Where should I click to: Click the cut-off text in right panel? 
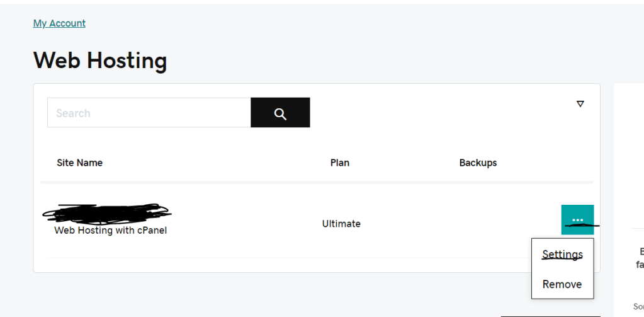point(640,258)
